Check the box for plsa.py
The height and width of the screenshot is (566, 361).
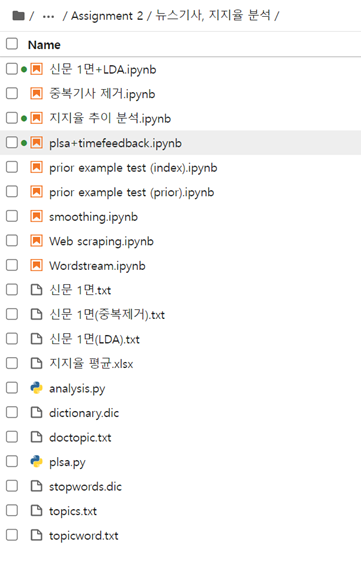click(x=12, y=461)
